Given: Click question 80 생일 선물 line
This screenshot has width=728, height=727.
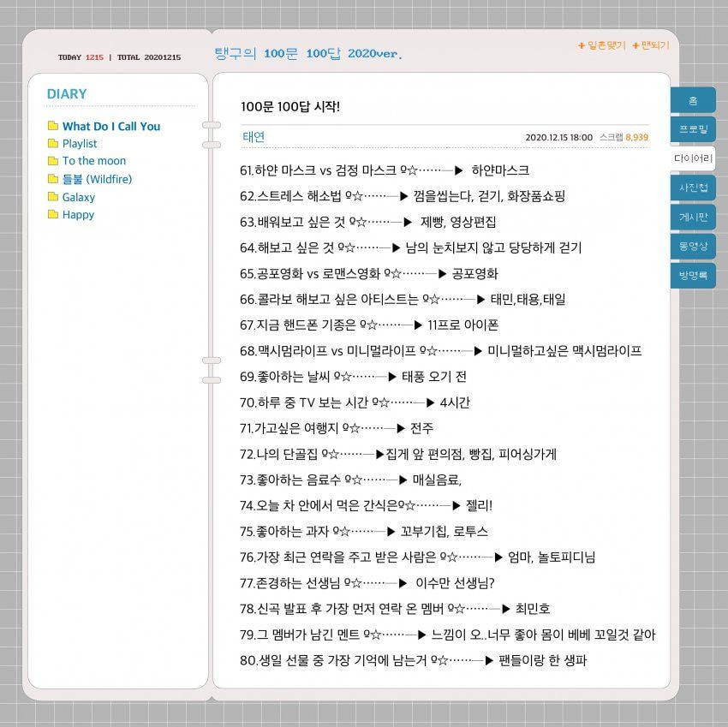Looking at the screenshot, I should point(414,659).
